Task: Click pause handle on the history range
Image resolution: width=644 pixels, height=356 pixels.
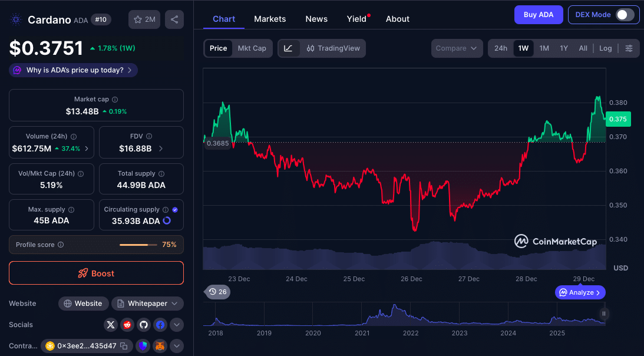Action: click(x=604, y=314)
